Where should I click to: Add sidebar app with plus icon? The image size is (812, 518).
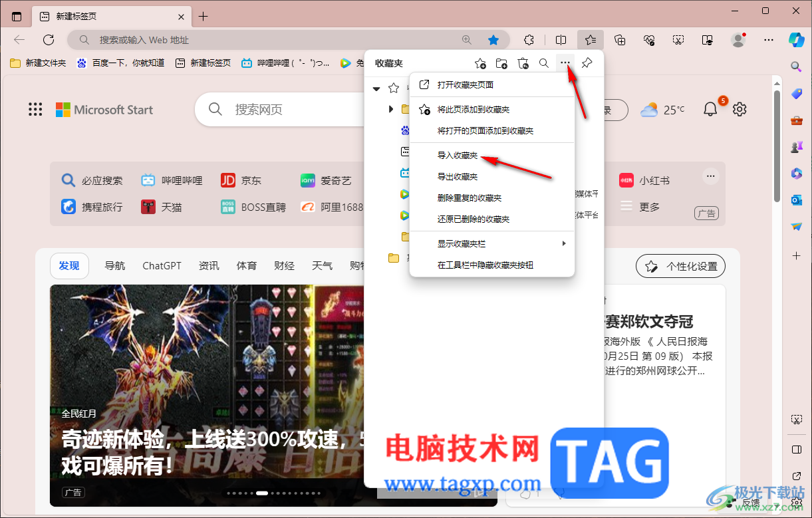pyautogui.click(x=796, y=255)
